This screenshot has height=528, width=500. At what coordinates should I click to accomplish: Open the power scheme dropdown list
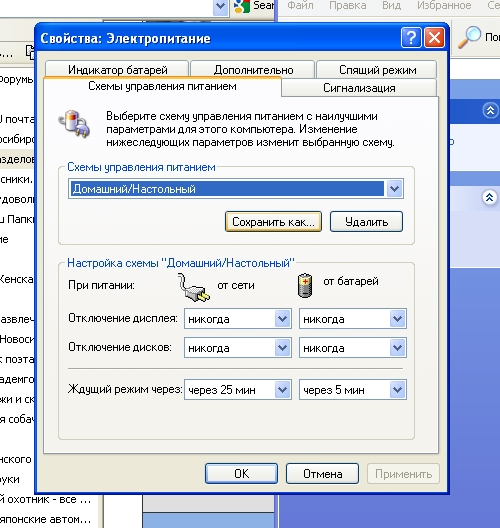394,189
